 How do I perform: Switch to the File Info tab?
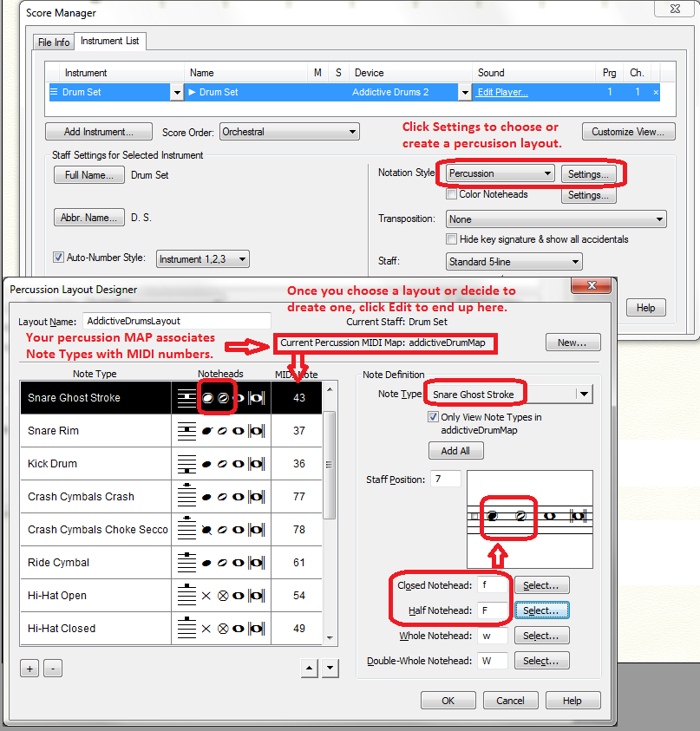(54, 42)
